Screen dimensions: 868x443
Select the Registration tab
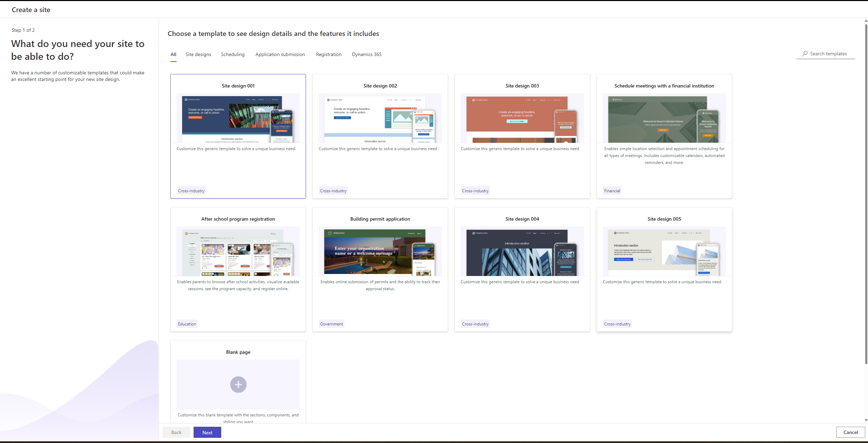pos(329,54)
